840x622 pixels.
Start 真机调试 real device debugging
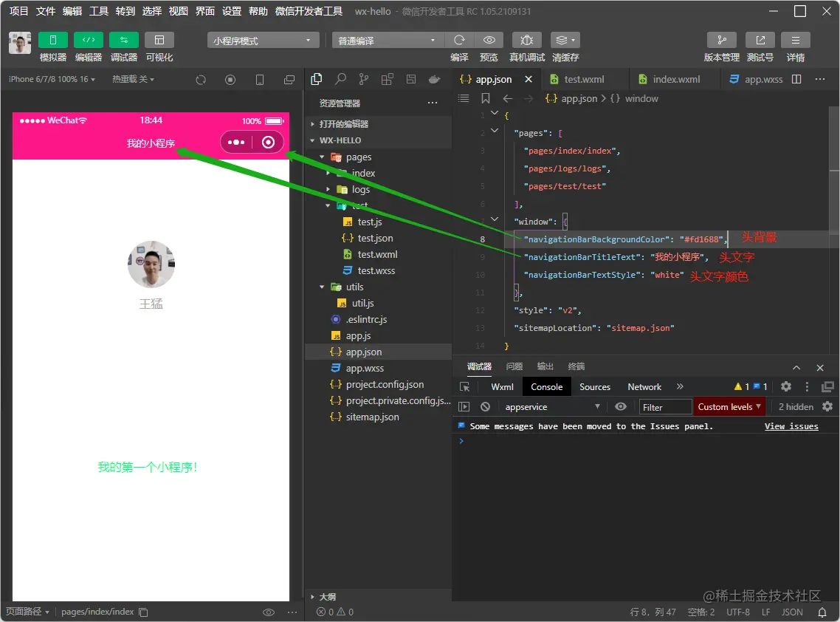526,40
